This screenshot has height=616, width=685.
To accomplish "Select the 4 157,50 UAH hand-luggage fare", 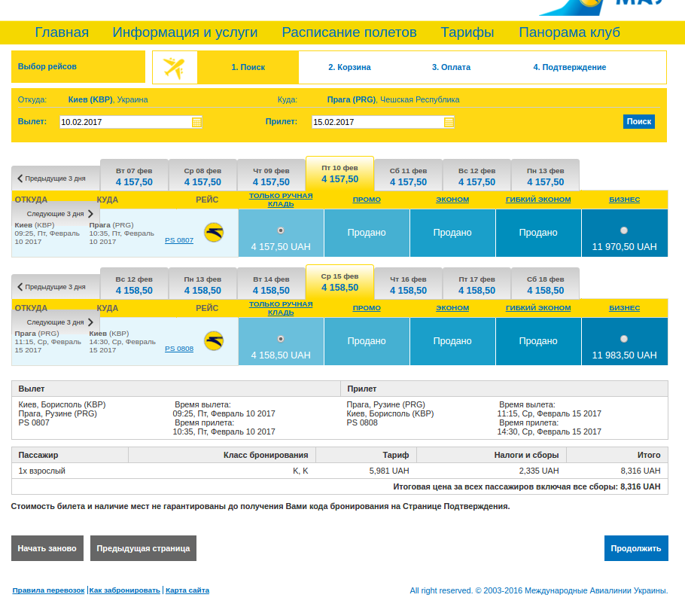I will click(x=281, y=230).
